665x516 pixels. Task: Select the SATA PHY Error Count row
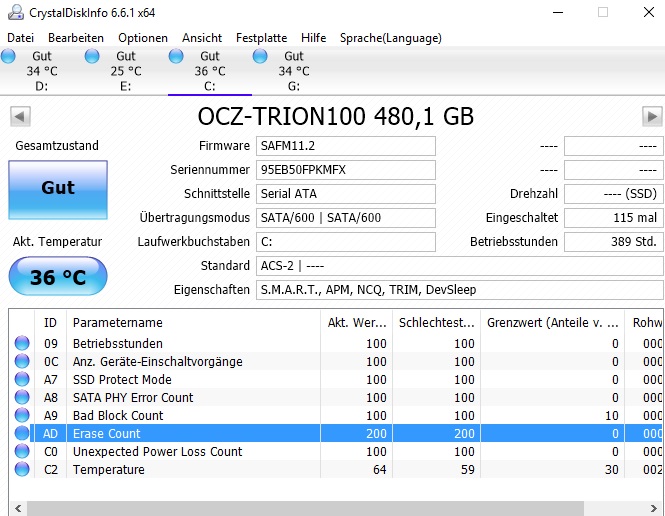pos(336,397)
